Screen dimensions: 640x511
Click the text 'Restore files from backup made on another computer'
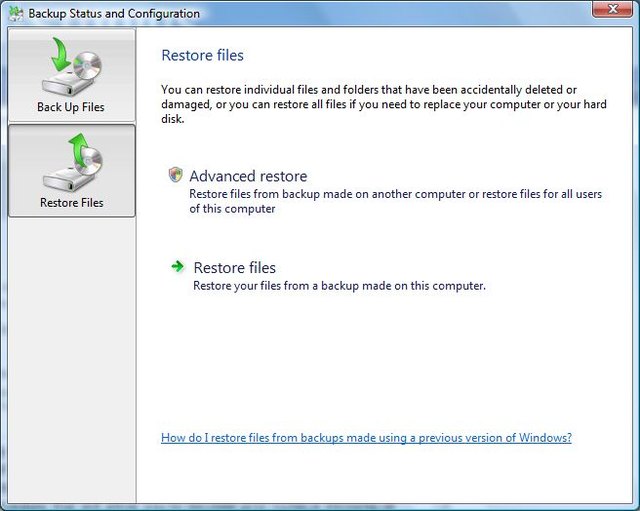[x=328, y=194]
